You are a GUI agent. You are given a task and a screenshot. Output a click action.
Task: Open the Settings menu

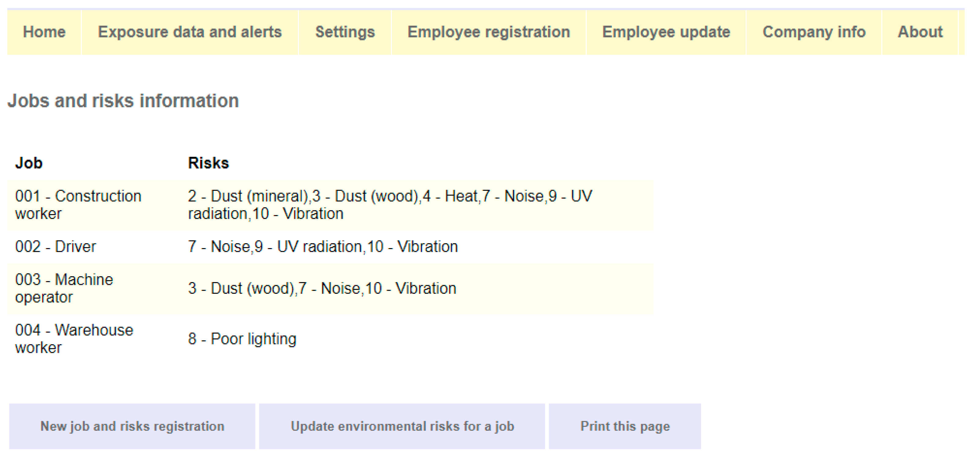345,32
